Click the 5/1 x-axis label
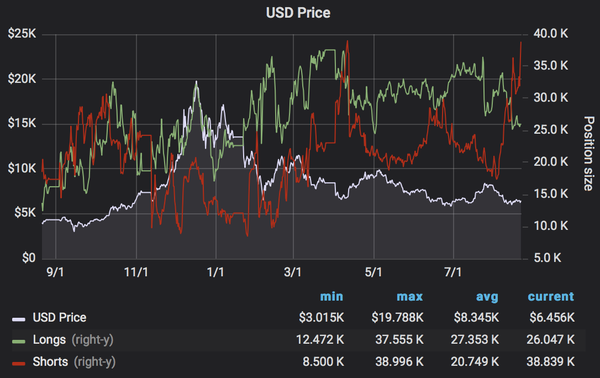The height and width of the screenshot is (378, 600). tap(373, 272)
